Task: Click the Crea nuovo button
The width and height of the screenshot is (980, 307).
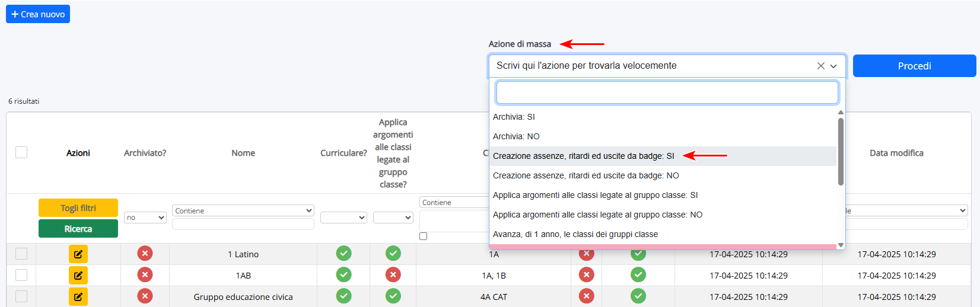Action: tap(38, 14)
